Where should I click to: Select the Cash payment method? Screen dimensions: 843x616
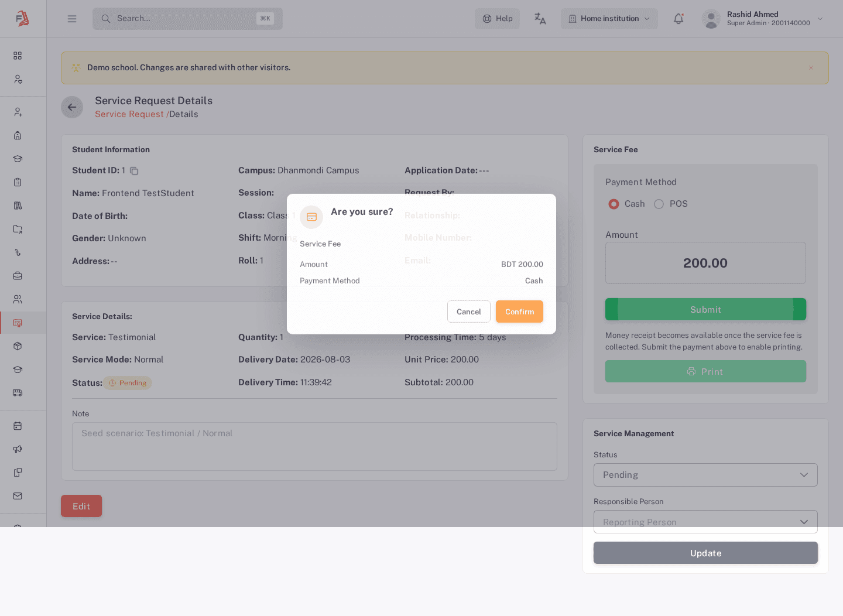coord(614,204)
